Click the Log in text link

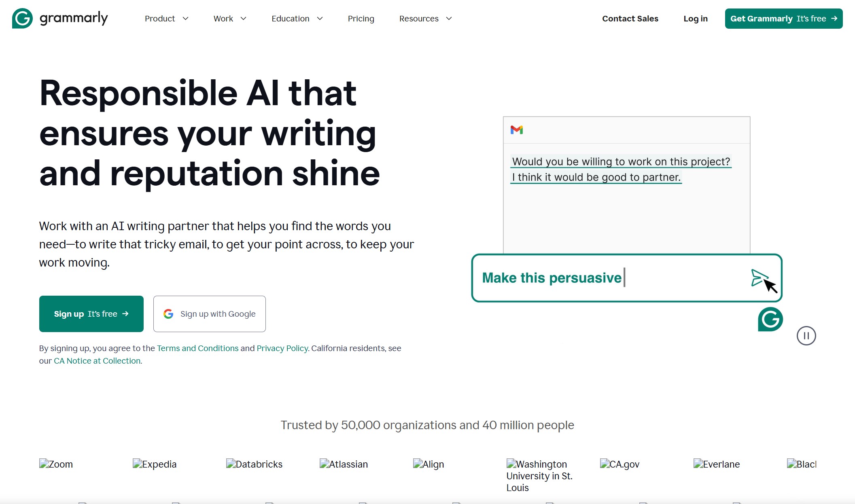click(696, 19)
